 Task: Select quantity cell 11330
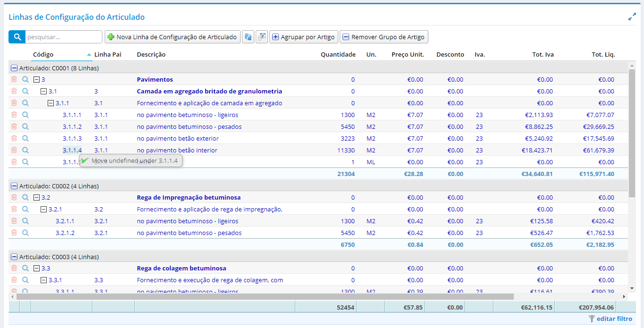[x=346, y=150]
